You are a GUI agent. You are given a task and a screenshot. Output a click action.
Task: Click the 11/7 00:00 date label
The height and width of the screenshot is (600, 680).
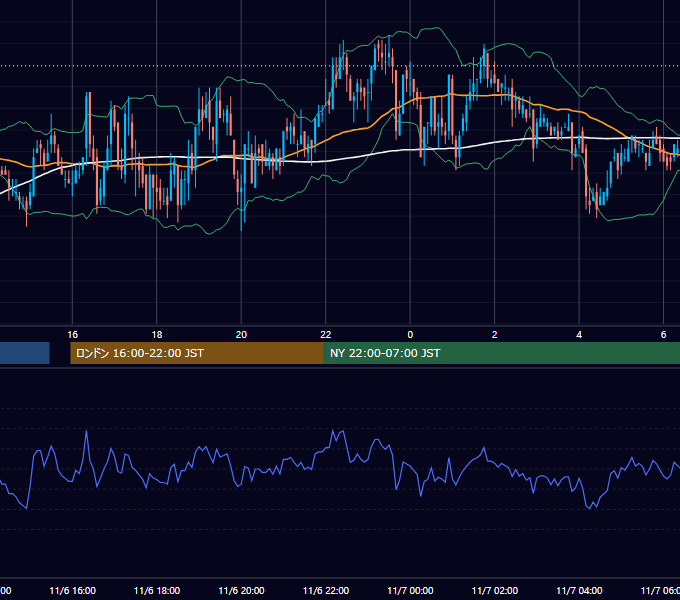pos(410,590)
